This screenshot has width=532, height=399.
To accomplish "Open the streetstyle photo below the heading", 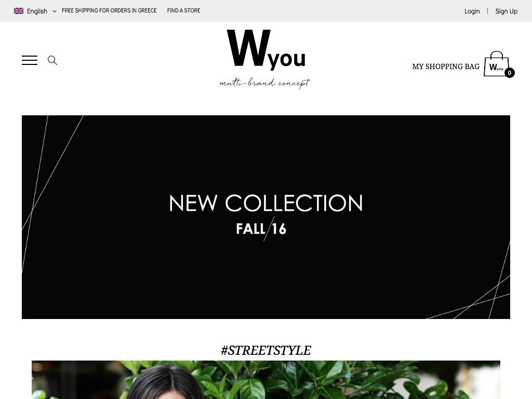I will click(266, 380).
